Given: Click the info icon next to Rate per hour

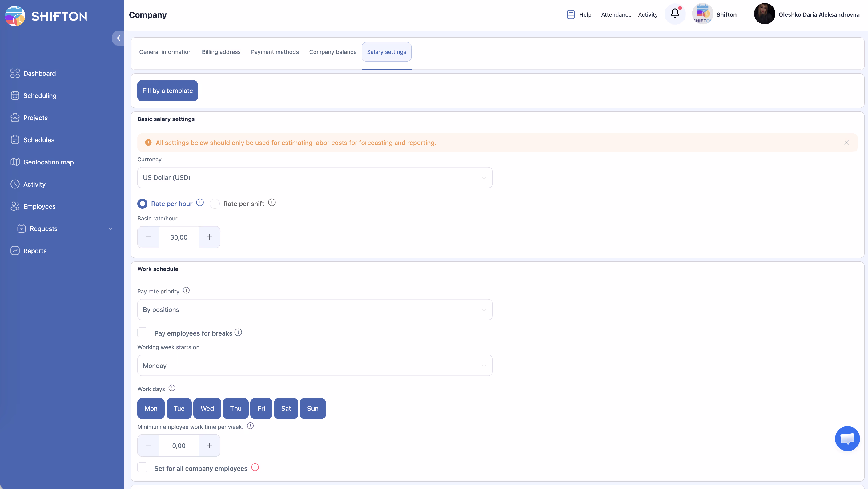Looking at the screenshot, I should click(200, 203).
